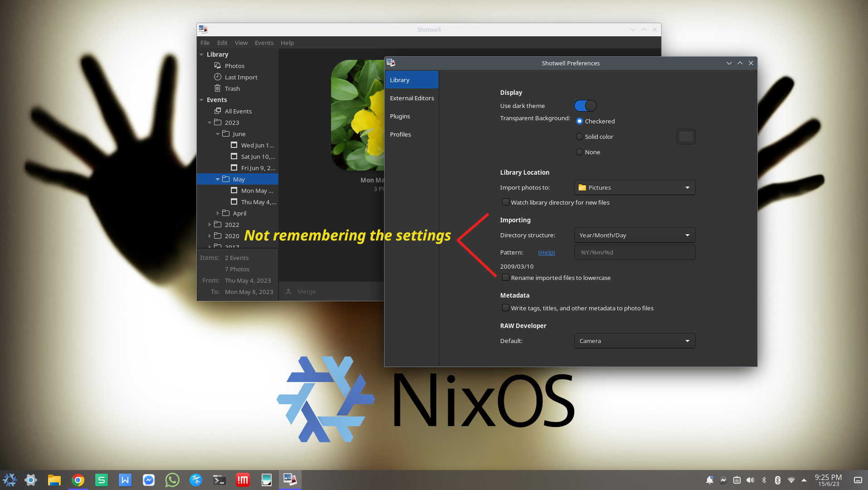Open notifications bell in system tray

(710, 480)
